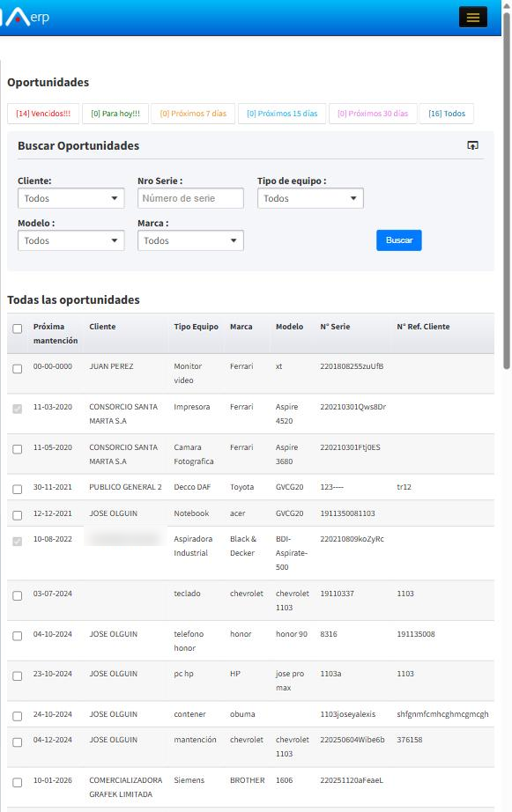Image resolution: width=512 pixels, height=812 pixels.
Task: Select the Próximos 7 días tab
Action: (x=193, y=114)
